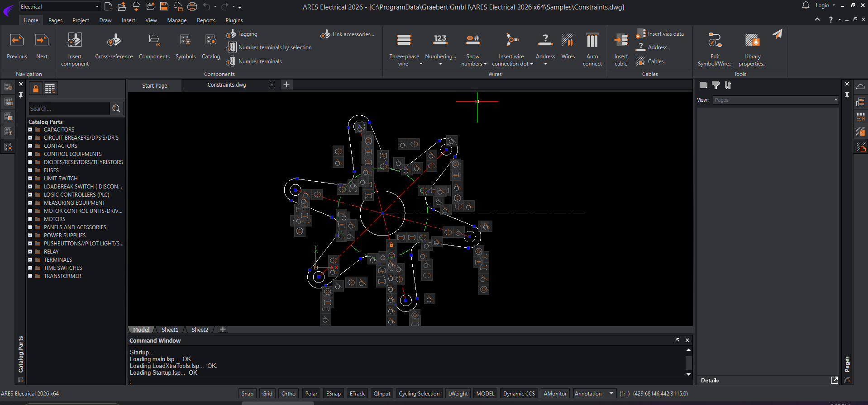This screenshot has width=868, height=405.
Task: Click the lock icon in Catalog panel
Action: 36,89
